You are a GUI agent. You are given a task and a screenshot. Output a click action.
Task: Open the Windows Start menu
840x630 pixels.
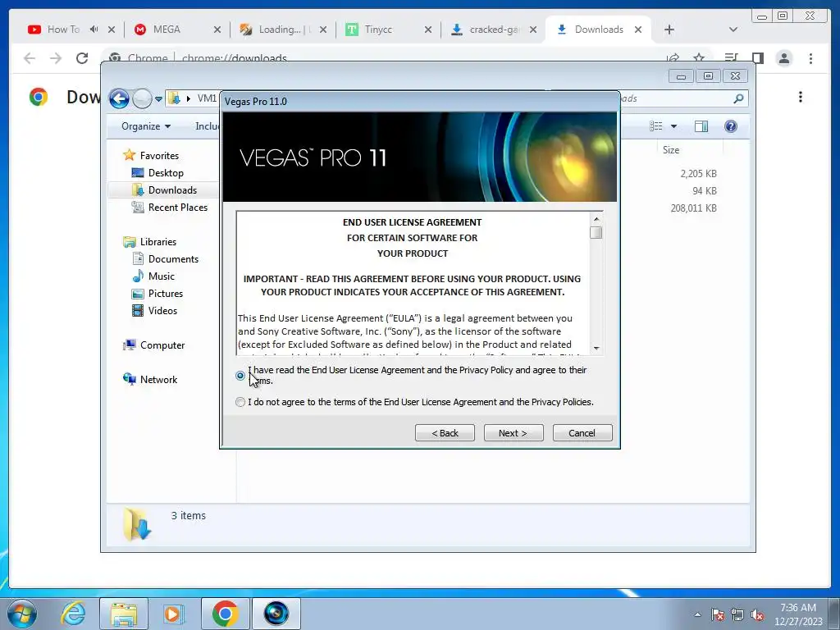[22, 614]
